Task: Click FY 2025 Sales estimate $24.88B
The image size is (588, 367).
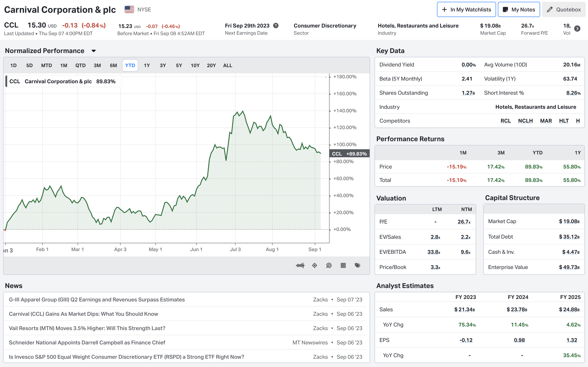Action: [x=569, y=309]
